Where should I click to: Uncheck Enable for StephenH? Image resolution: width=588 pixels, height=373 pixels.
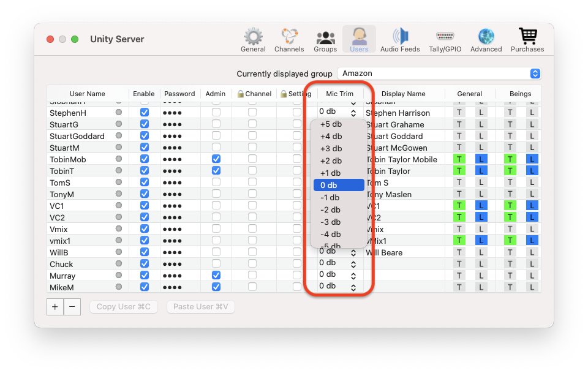[x=145, y=112]
